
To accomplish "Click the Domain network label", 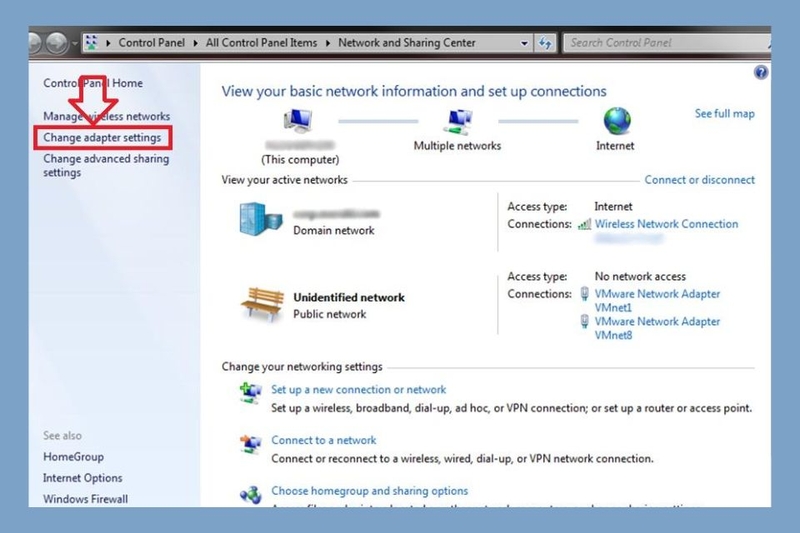I will pos(334,231).
